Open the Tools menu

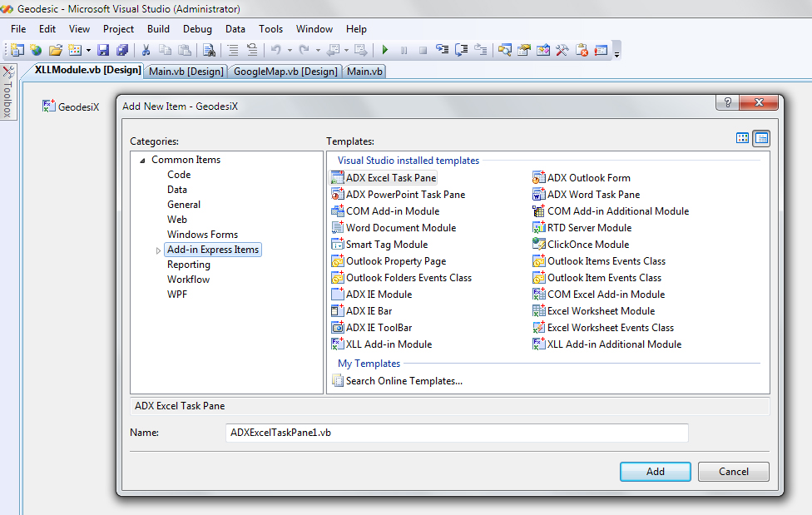click(x=271, y=29)
